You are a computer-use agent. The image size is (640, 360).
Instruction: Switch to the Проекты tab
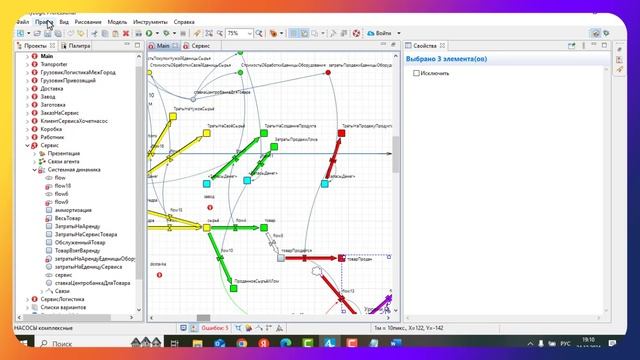(x=35, y=46)
